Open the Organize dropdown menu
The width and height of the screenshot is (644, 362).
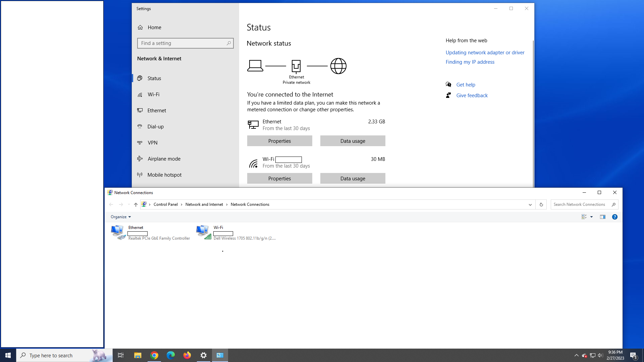tap(121, 217)
